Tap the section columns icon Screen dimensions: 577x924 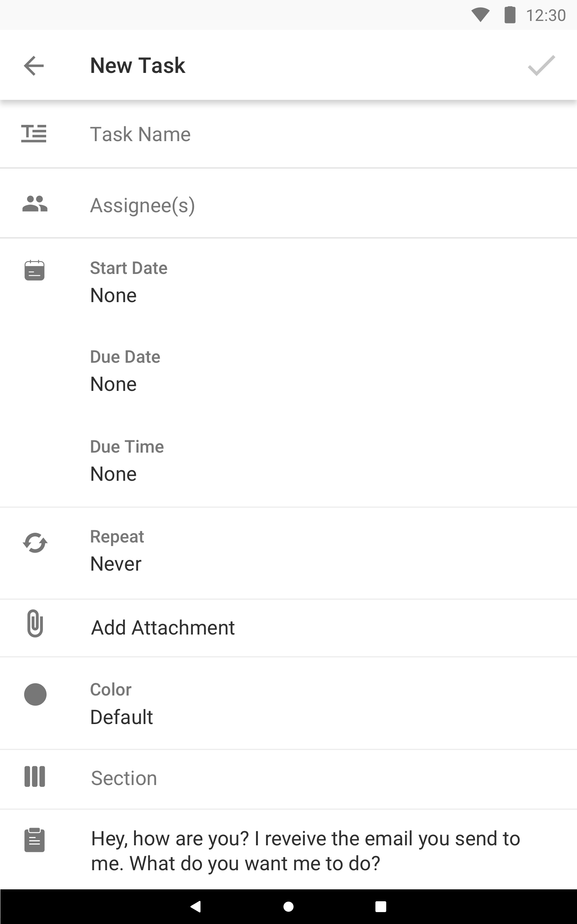click(35, 776)
